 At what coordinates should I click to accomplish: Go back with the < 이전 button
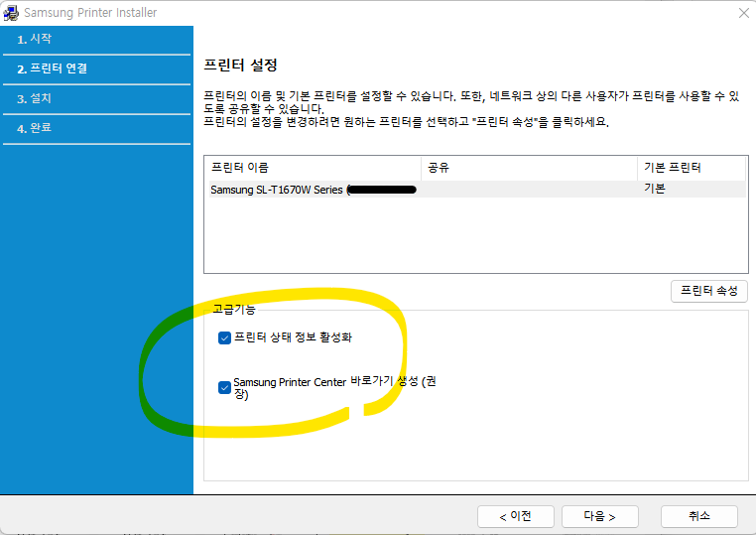click(516, 517)
